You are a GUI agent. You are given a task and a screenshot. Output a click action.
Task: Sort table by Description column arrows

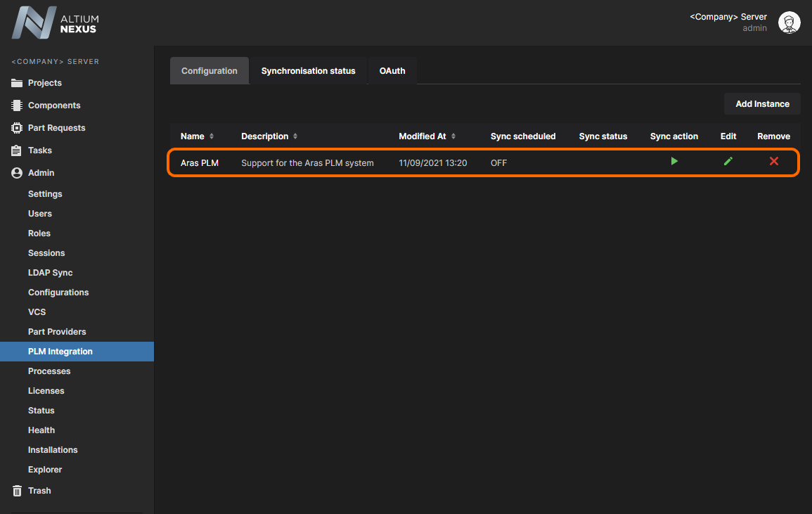pos(295,136)
